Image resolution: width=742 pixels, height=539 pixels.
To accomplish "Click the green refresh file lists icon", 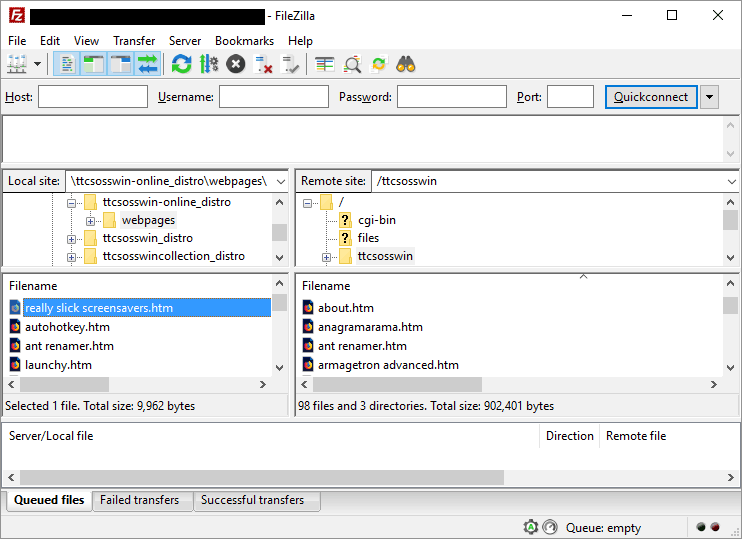I will pyautogui.click(x=181, y=65).
